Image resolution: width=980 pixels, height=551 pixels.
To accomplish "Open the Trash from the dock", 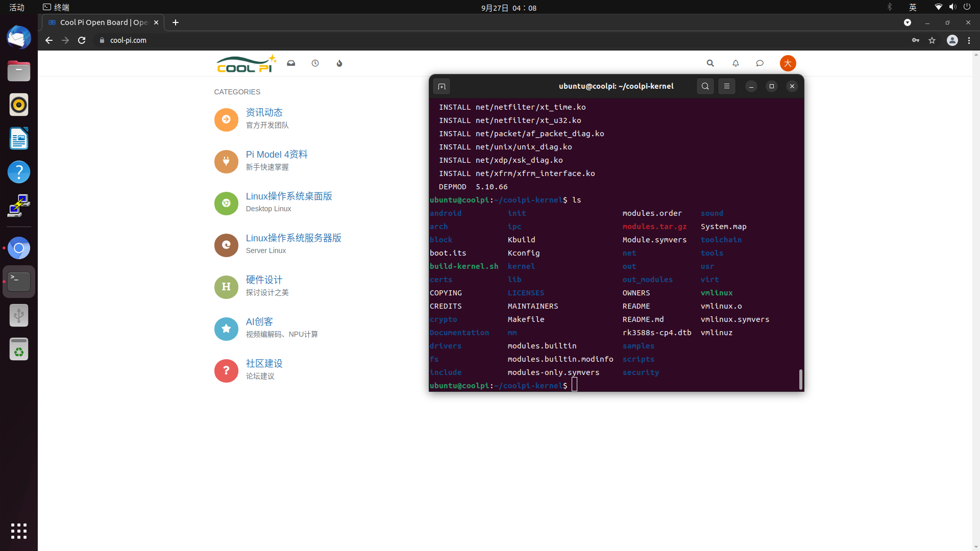I will [19, 349].
